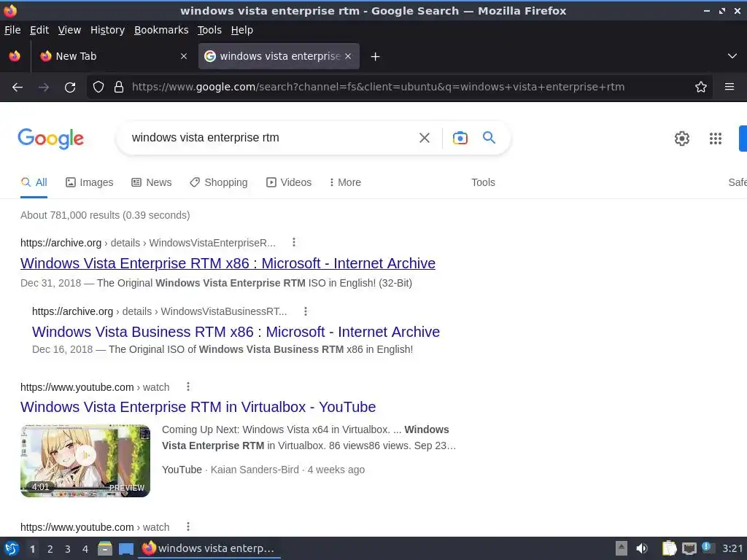Switch to Shopping results
Image resolution: width=747 pixels, height=560 pixels.
(x=219, y=182)
